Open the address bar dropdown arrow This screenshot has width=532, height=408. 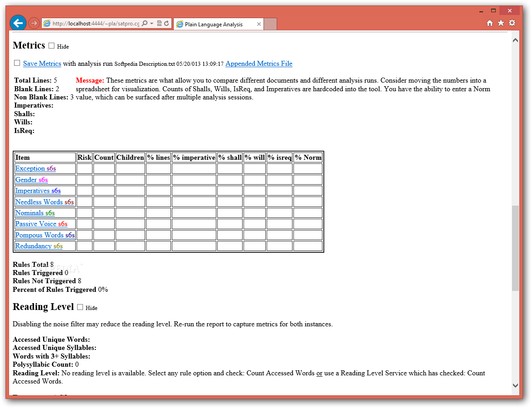151,24
